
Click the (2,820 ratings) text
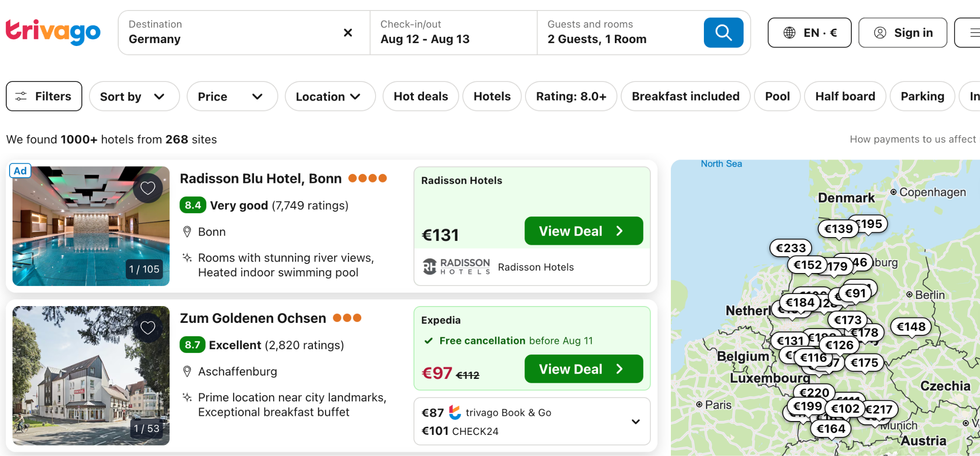[304, 345]
